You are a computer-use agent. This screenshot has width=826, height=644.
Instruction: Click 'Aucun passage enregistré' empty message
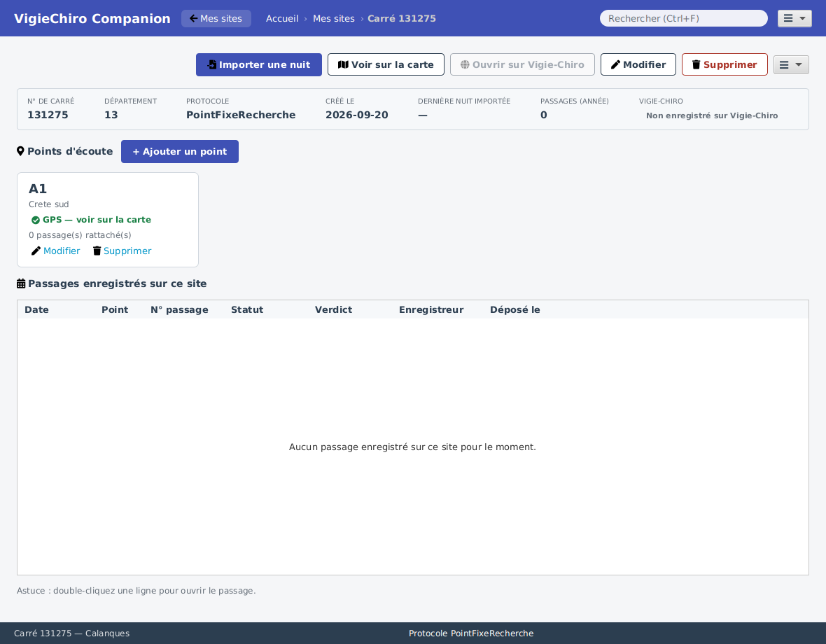pyautogui.click(x=412, y=447)
